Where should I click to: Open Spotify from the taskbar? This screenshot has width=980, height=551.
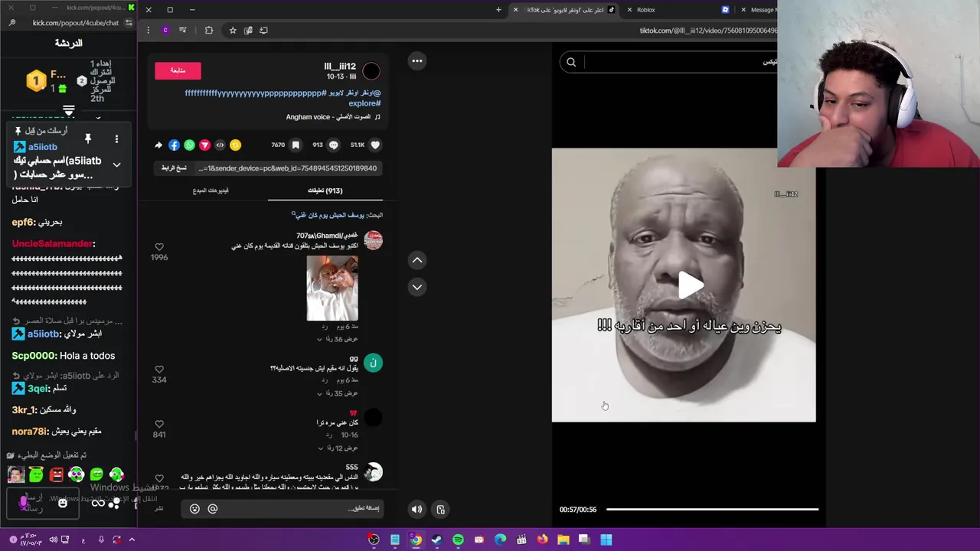click(458, 540)
